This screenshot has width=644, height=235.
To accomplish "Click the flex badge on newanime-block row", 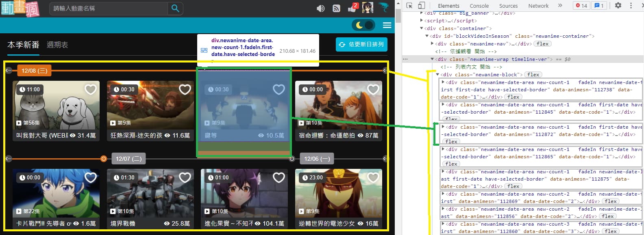I will [x=533, y=75].
